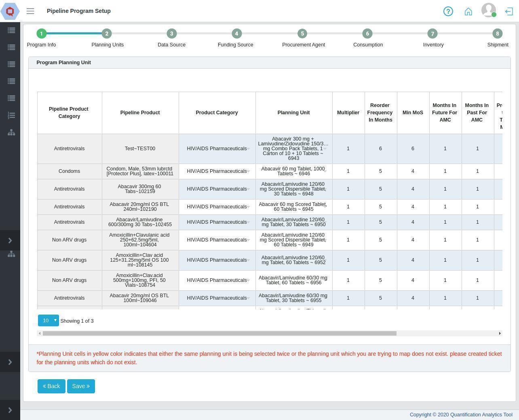Select reorder frequency cell with value 6

coord(381,149)
